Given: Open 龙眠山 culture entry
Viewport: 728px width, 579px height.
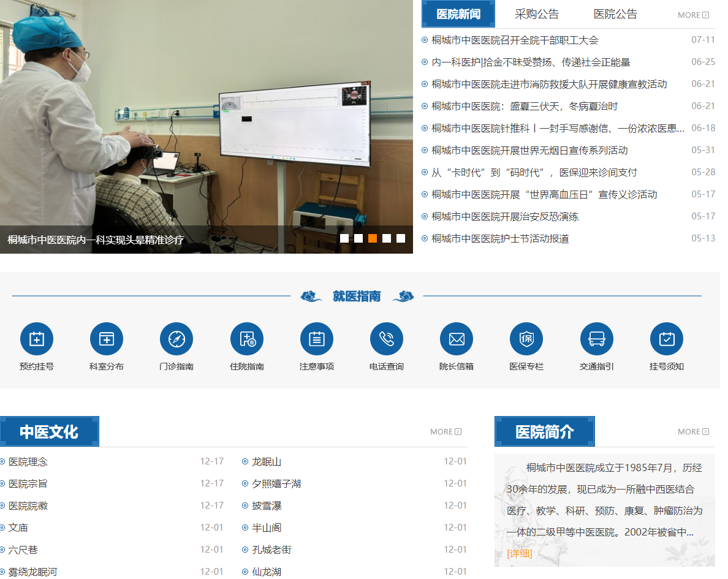Looking at the screenshot, I should coord(267,461).
